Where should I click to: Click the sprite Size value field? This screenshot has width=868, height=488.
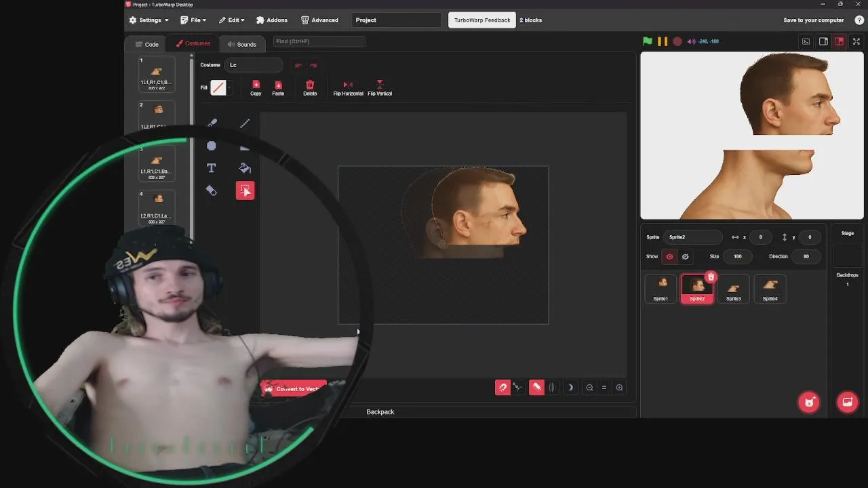(x=737, y=256)
